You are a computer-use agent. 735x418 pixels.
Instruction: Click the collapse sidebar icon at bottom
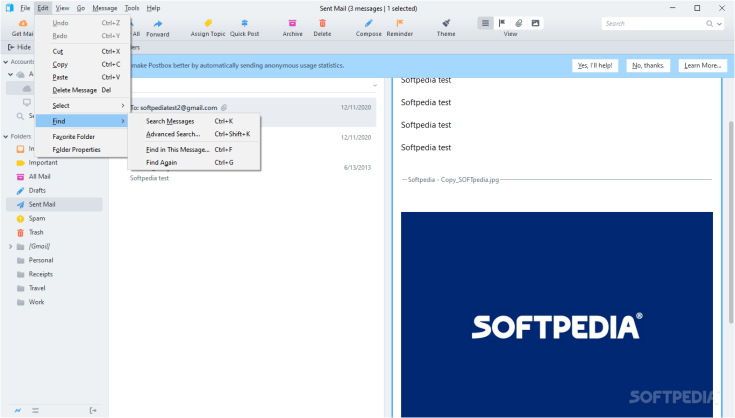93,410
